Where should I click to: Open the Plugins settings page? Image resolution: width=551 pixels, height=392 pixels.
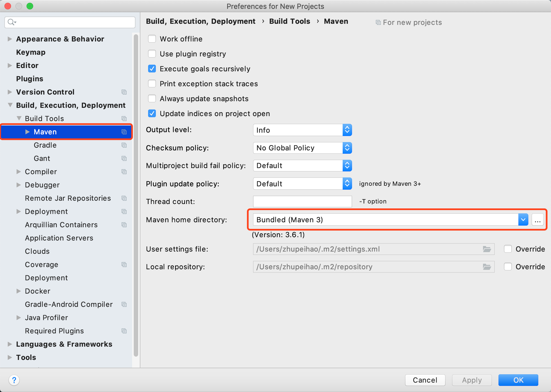click(30, 79)
